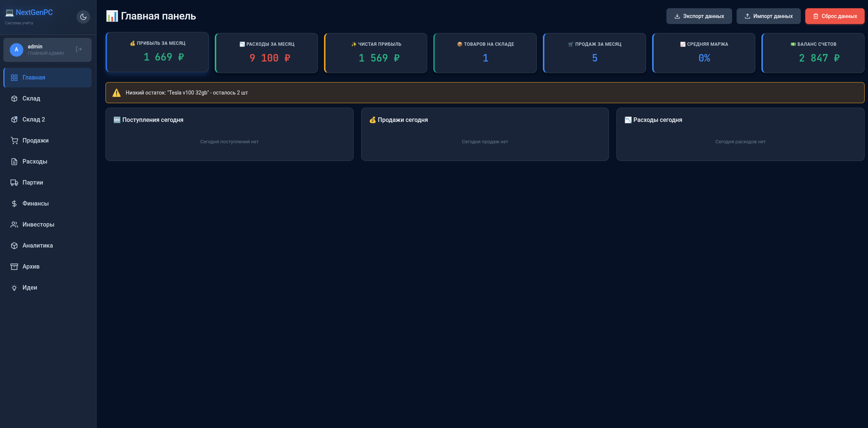Click the Расходы сегодня heading
Viewport: 868px width, 428px height.
[654, 120]
